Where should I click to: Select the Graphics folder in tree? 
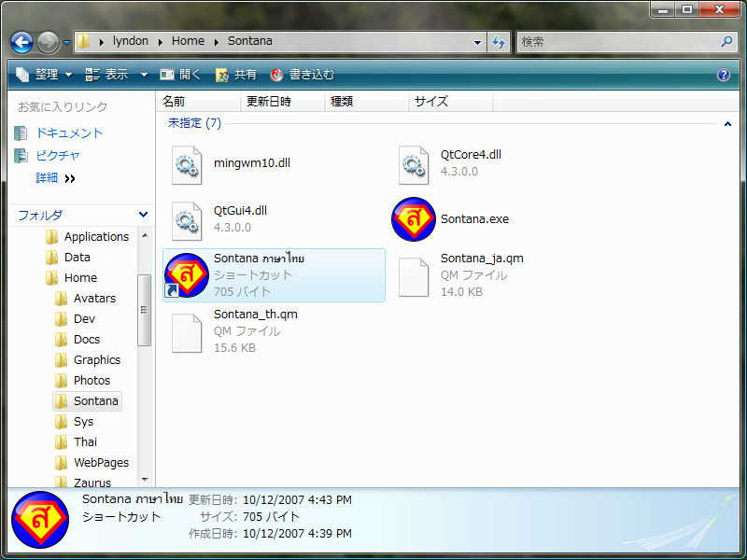click(x=97, y=360)
